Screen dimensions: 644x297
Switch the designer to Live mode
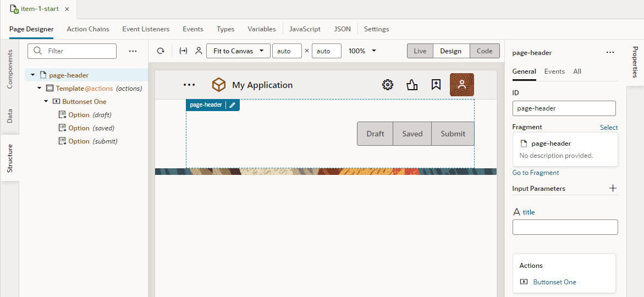[420, 51]
